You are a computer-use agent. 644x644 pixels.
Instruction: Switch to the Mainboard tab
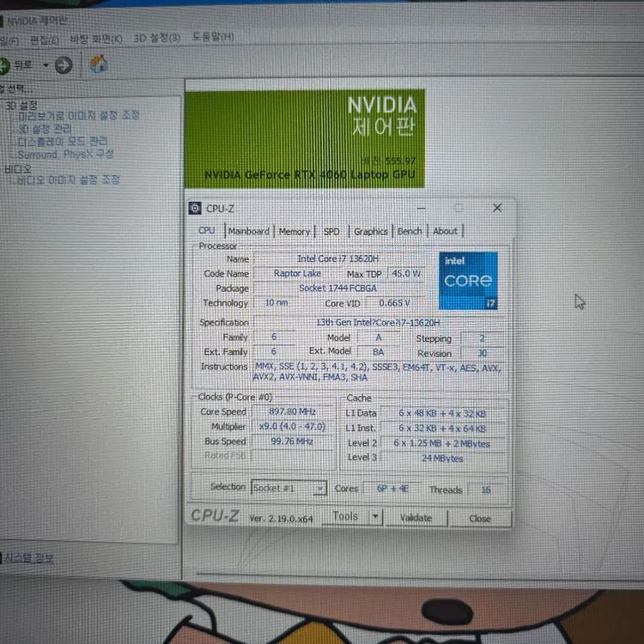(249, 231)
